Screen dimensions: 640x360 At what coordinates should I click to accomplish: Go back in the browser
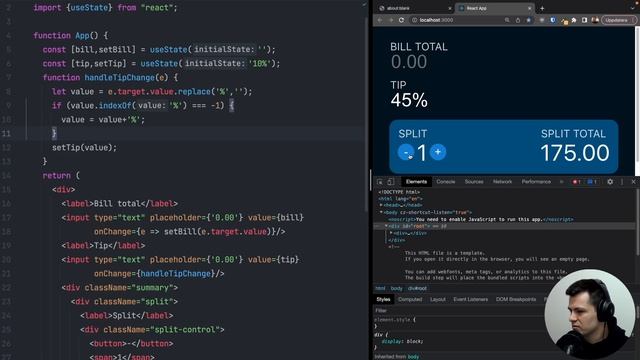380,20
